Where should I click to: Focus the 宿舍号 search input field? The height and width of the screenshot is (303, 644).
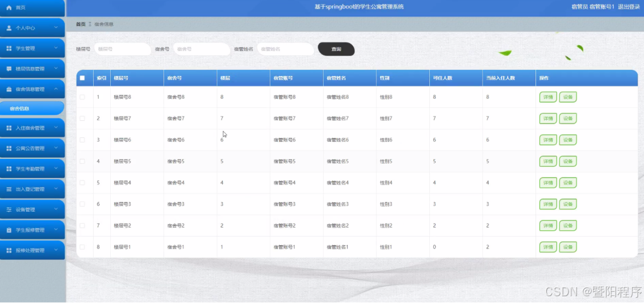(201, 49)
